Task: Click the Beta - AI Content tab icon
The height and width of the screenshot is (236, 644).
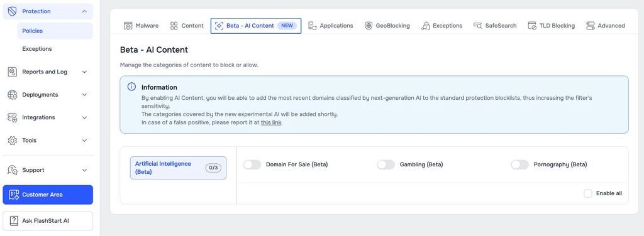Action: [x=219, y=26]
